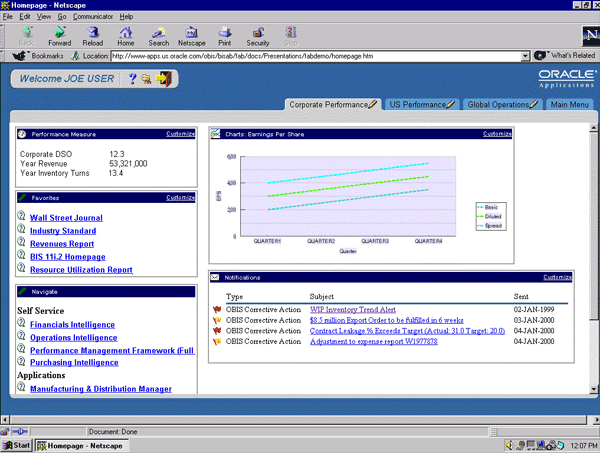Customize the Performance Measure panel

tap(180, 133)
